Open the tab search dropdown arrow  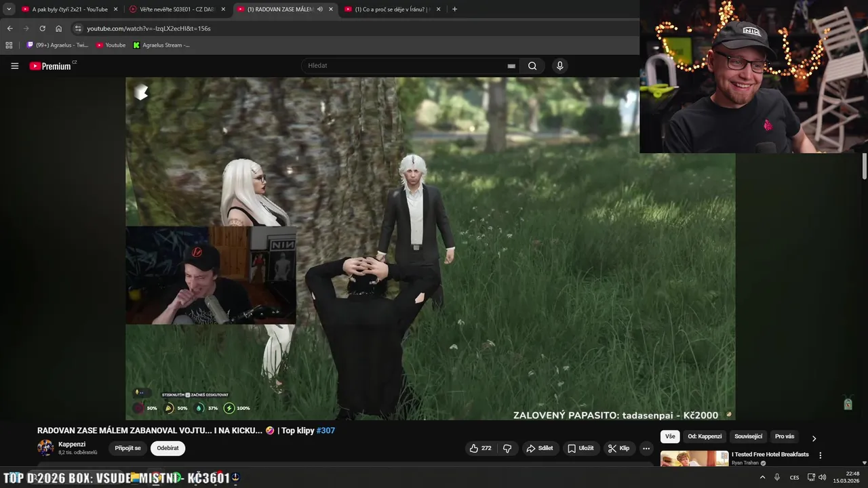tap(9, 9)
